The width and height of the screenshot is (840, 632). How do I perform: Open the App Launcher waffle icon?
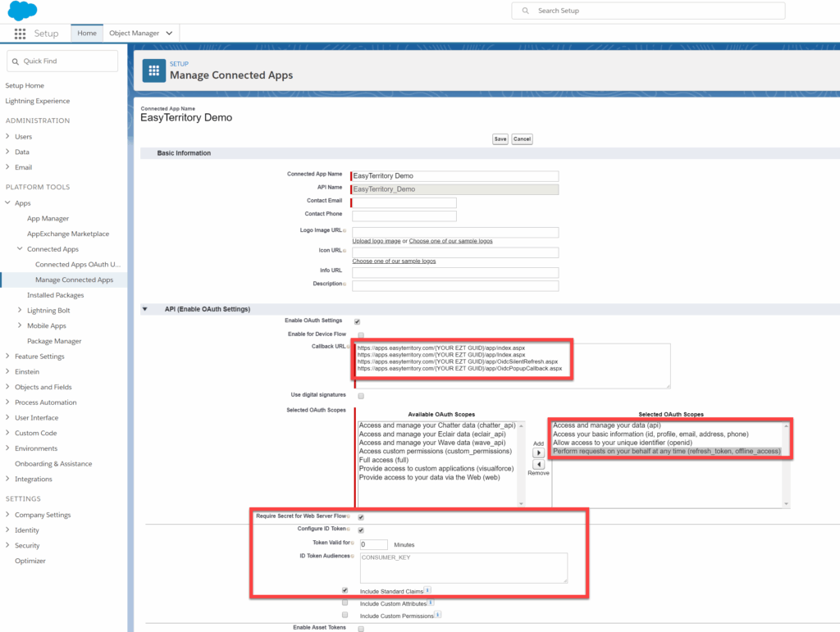pos(19,33)
